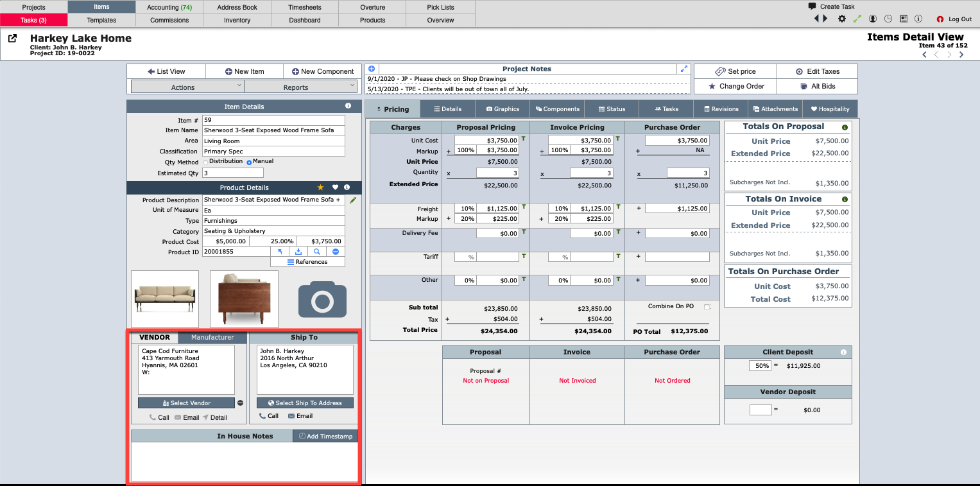The height and width of the screenshot is (486, 980).
Task: Click the Estimated Qty field
Action: coord(233,173)
